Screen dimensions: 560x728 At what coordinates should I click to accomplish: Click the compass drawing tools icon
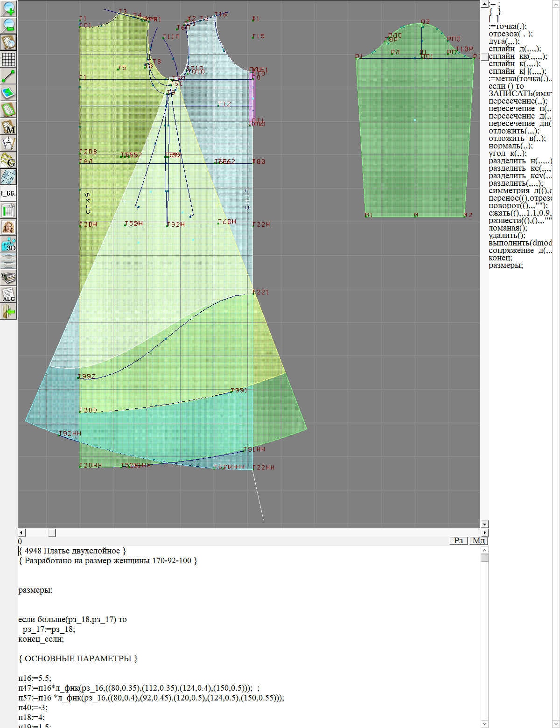8,143
